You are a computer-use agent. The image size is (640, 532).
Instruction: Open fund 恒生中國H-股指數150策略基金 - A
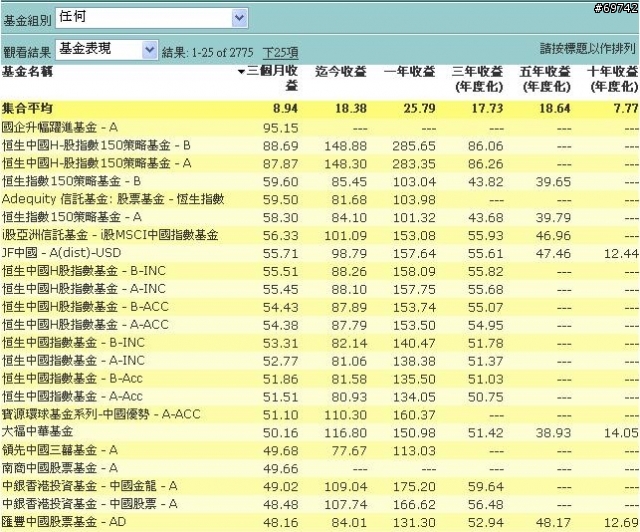[x=96, y=163]
